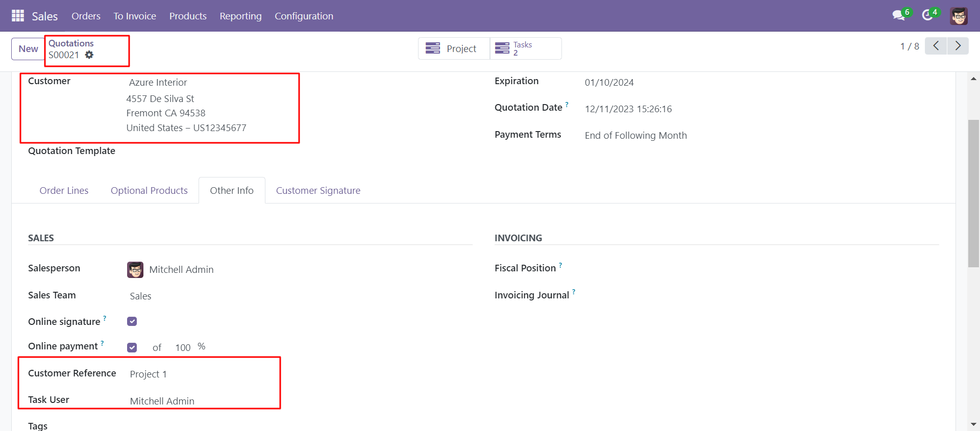Screen dimensions: 980x431
Task: Open the activities clock icon
Action: (927, 15)
